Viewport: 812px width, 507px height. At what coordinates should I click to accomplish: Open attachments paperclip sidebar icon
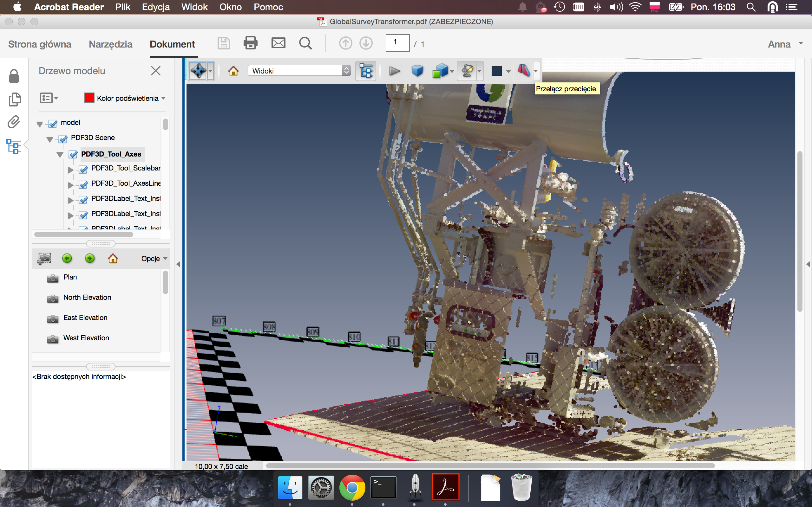14,122
